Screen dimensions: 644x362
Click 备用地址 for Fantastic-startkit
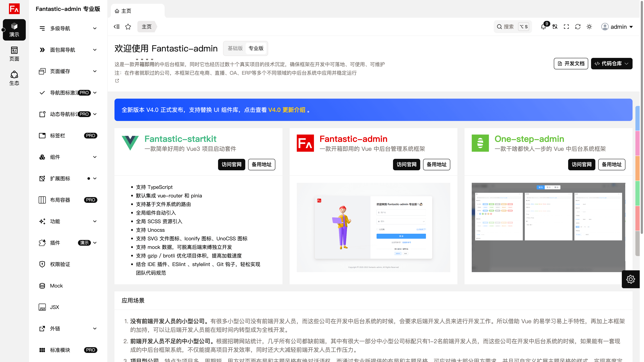[262, 165]
